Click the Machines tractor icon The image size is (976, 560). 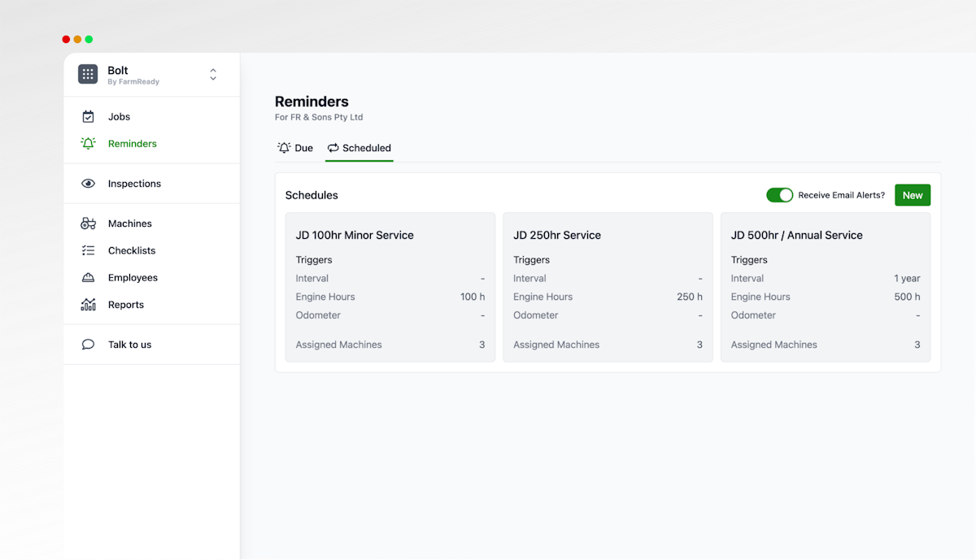[88, 224]
